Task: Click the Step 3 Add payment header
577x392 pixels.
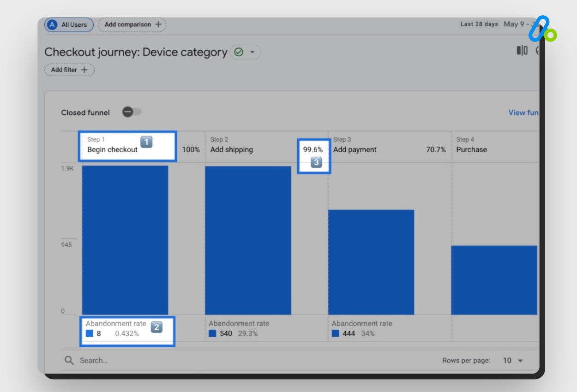Action: (x=355, y=145)
